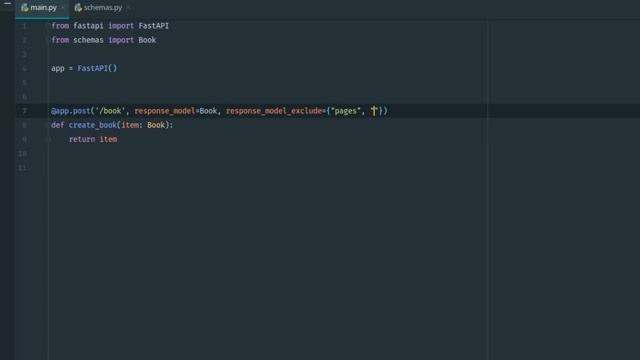Click 'def' keyword on line 8
The image size is (640, 360).
58,125
